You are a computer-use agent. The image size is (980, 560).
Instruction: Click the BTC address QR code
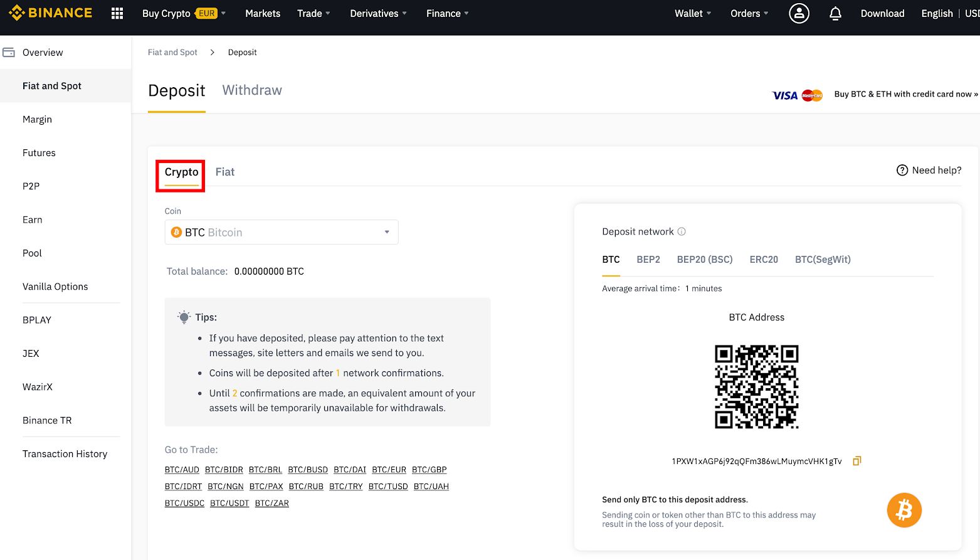tap(757, 386)
